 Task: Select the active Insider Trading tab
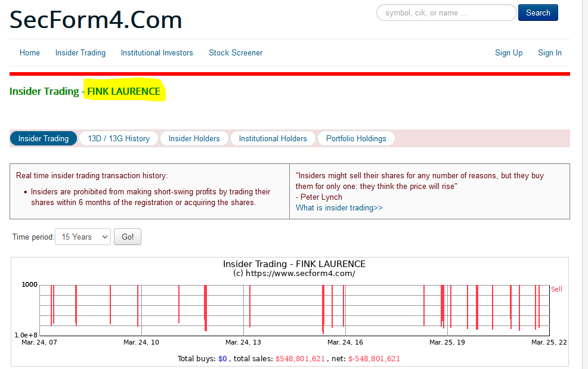point(44,138)
